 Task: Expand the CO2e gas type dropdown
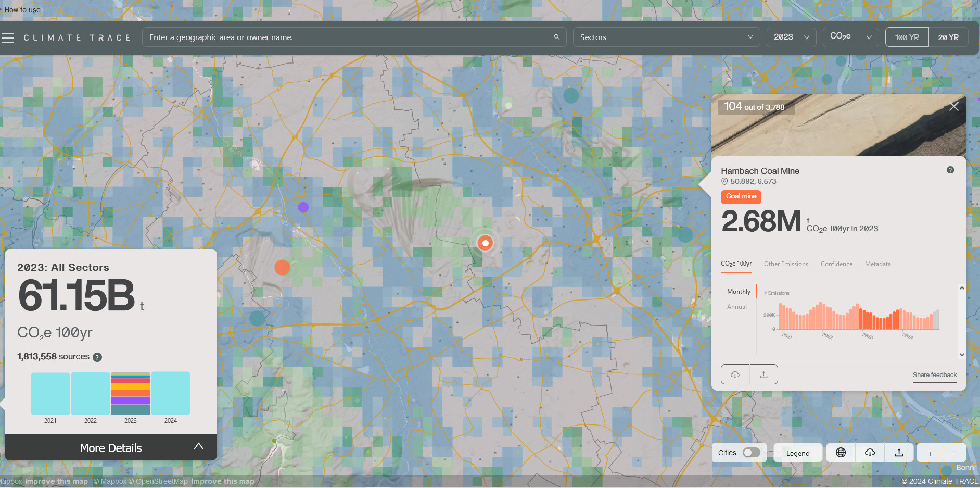tap(850, 37)
